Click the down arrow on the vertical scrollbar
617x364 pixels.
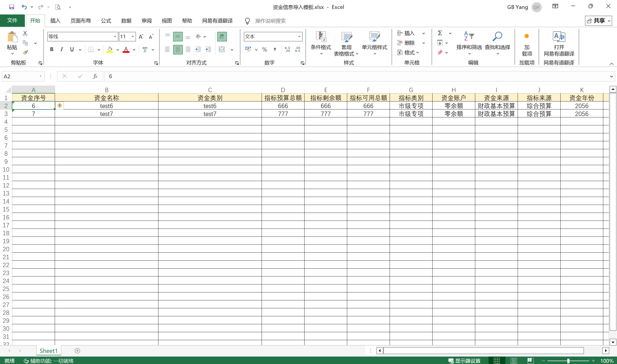click(613, 342)
